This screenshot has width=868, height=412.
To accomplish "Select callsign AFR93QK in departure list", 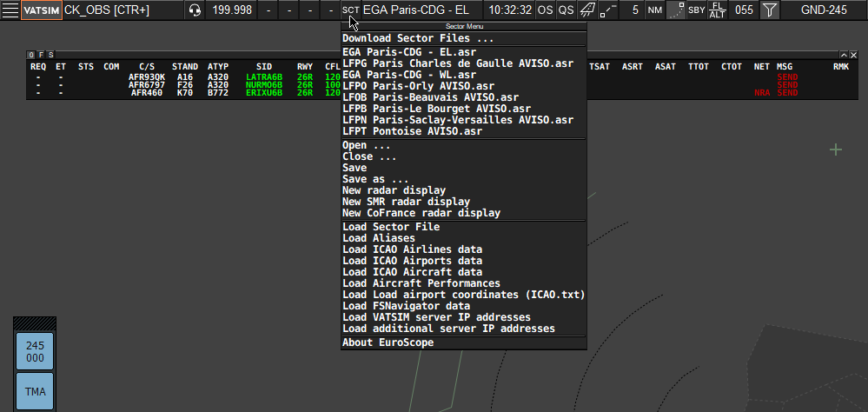I will point(147,77).
